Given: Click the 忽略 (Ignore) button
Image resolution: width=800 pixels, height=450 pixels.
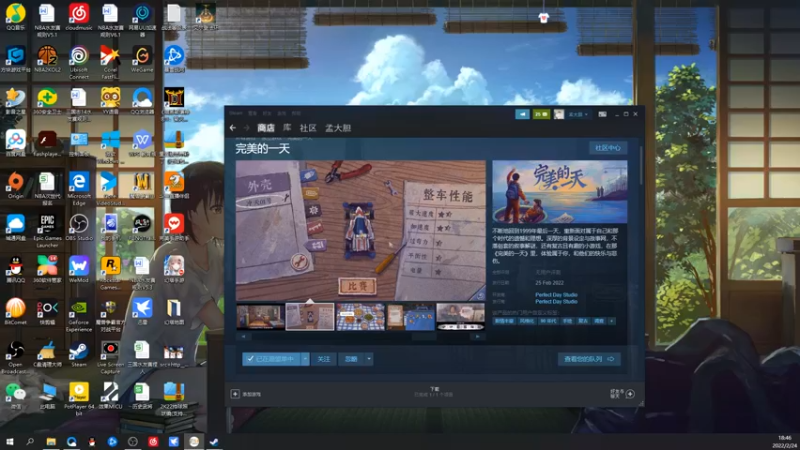Looking at the screenshot, I should (x=351, y=359).
